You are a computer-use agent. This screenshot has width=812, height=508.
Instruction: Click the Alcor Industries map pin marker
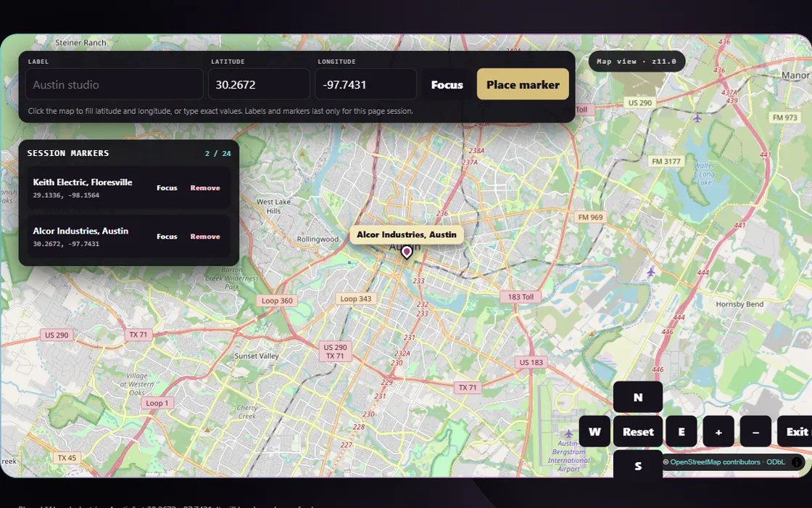tap(407, 252)
